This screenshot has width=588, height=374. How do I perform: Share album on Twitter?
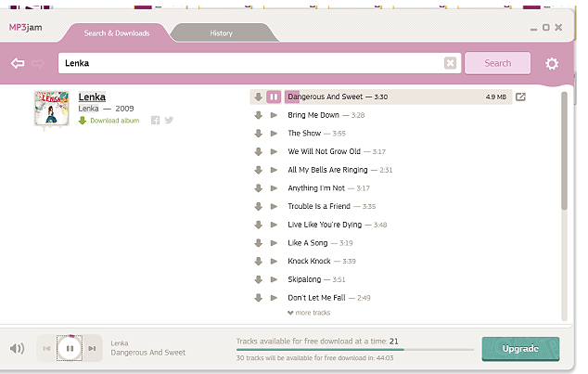169,120
